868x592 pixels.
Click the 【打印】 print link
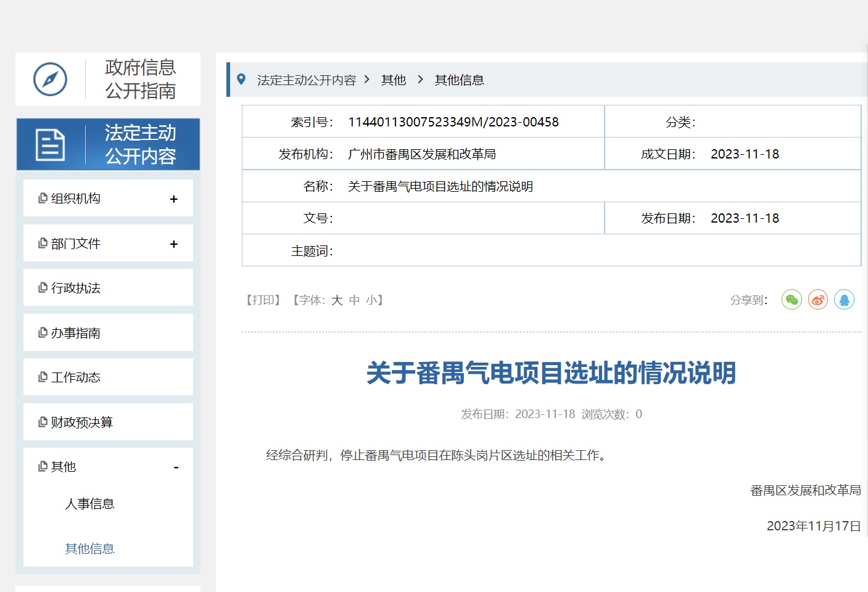263,300
